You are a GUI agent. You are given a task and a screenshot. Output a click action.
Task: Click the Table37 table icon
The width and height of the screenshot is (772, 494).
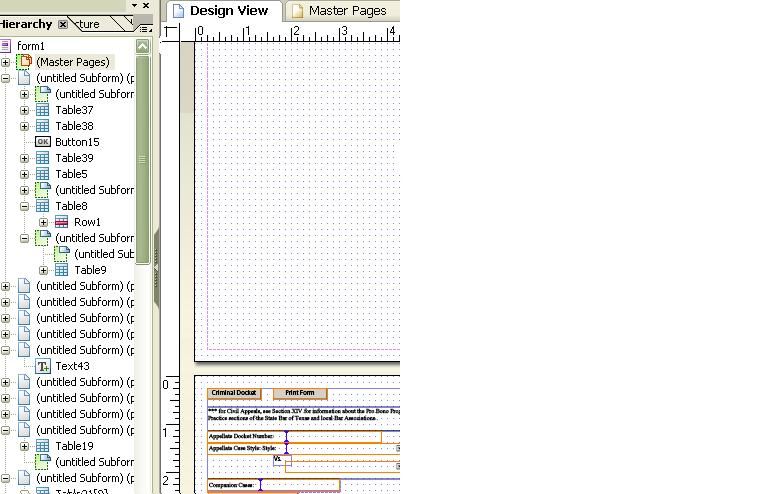point(43,110)
